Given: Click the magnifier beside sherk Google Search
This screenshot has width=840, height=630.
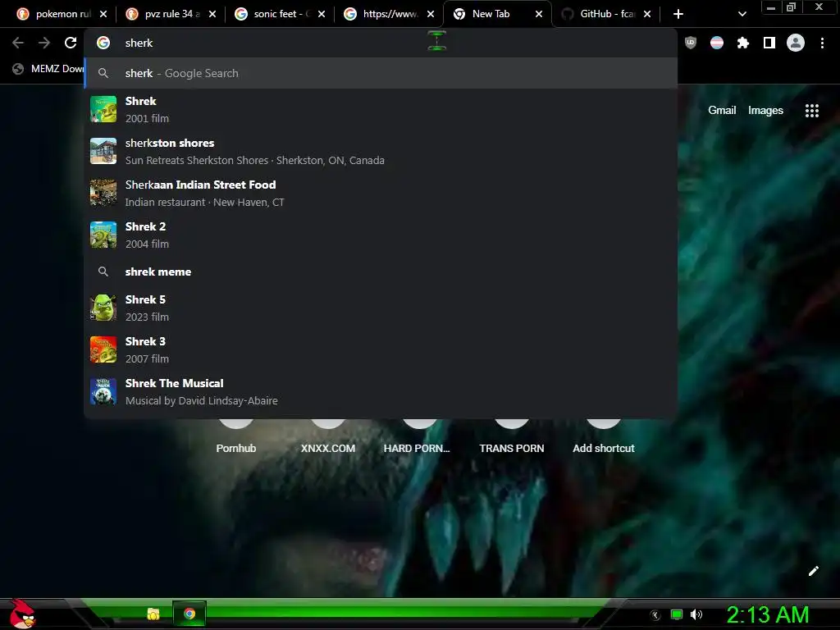Looking at the screenshot, I should pos(103,73).
